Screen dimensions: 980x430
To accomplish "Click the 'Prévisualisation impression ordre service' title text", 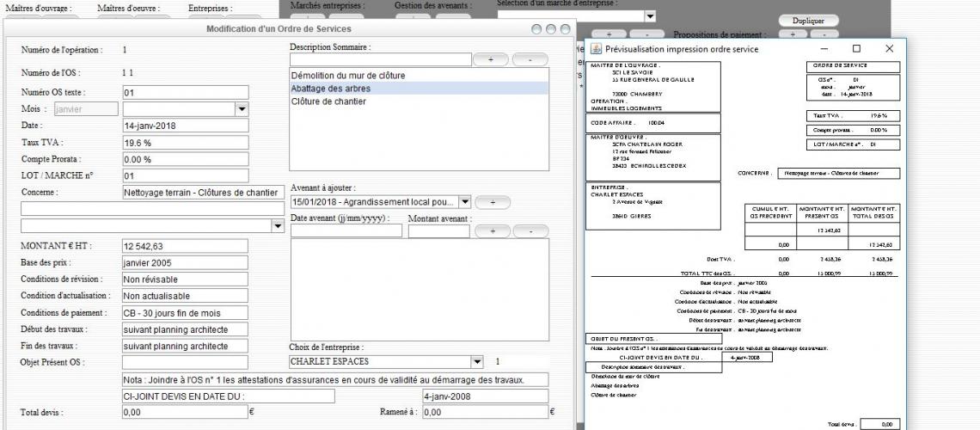I will (x=682, y=49).
